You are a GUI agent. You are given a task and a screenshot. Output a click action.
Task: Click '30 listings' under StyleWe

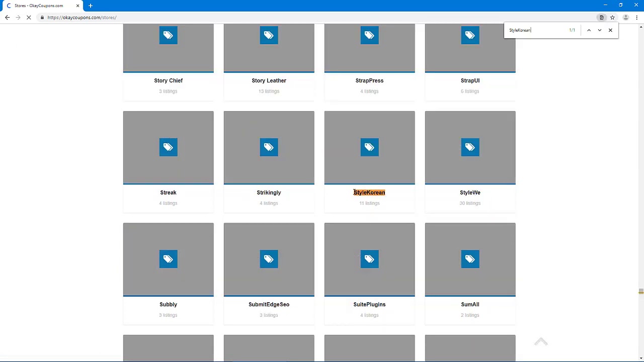coord(470,203)
